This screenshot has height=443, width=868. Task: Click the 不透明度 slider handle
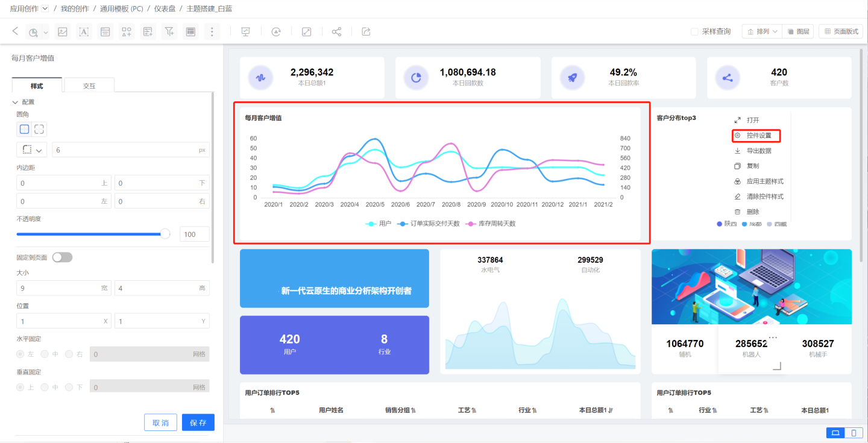point(165,234)
